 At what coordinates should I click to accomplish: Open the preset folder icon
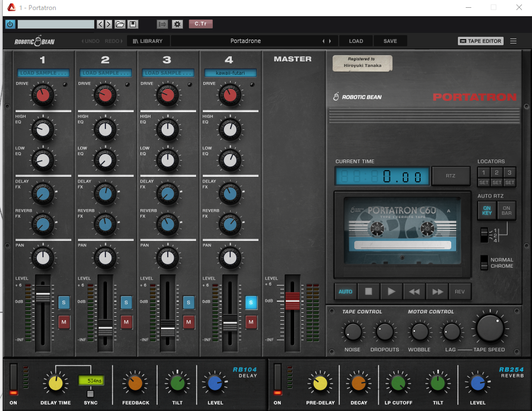(120, 24)
